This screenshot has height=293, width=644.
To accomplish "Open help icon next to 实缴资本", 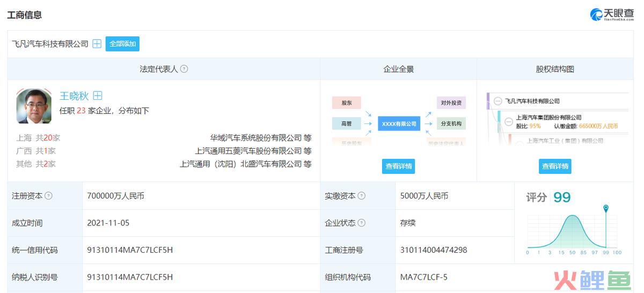I will (361, 196).
